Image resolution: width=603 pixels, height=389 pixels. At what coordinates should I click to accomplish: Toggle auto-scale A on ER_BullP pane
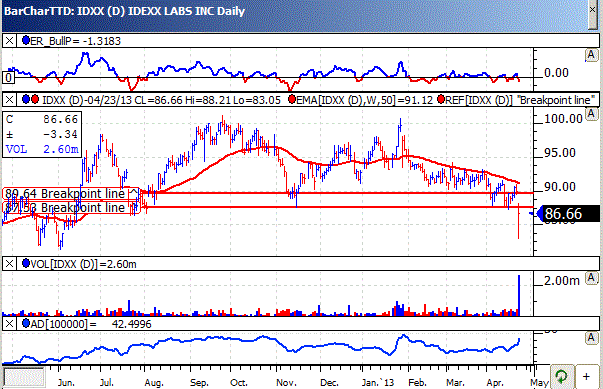click(591, 55)
